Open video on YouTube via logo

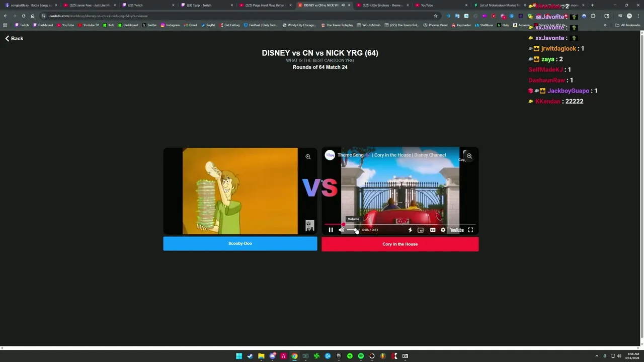click(x=457, y=230)
